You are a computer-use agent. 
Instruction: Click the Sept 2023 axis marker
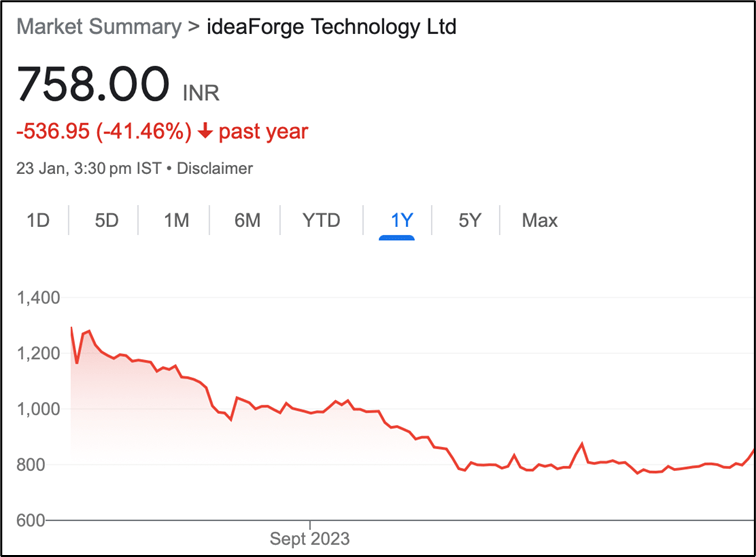point(310,539)
